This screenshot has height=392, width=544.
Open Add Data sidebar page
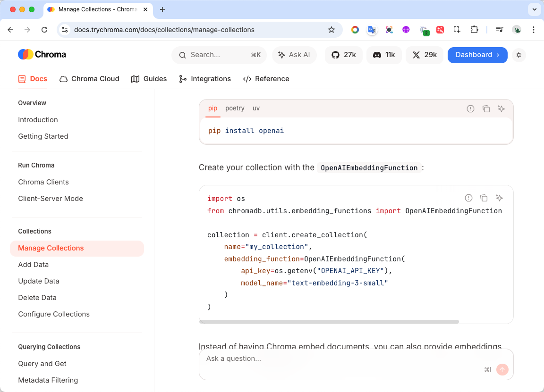[x=34, y=265]
